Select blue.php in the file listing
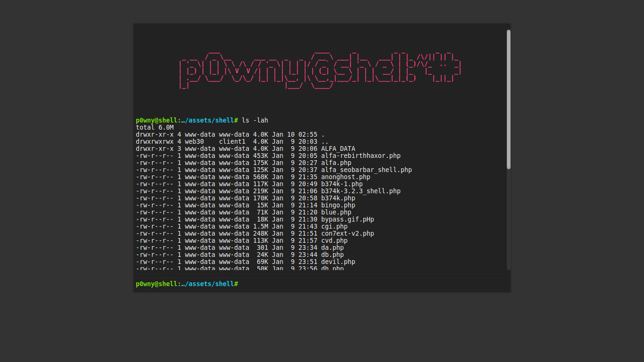 336,212
